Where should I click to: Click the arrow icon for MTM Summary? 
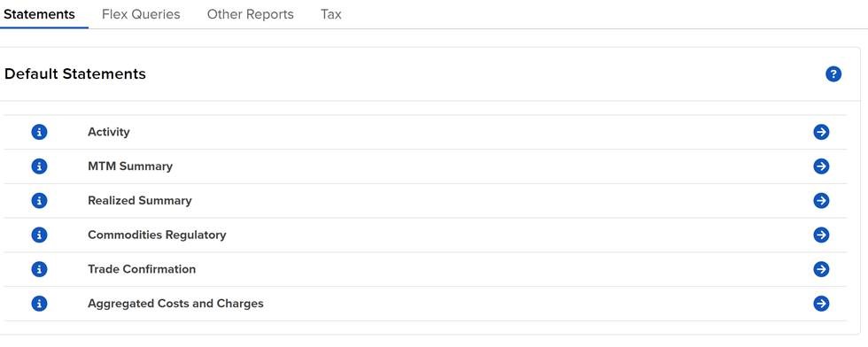click(x=821, y=166)
